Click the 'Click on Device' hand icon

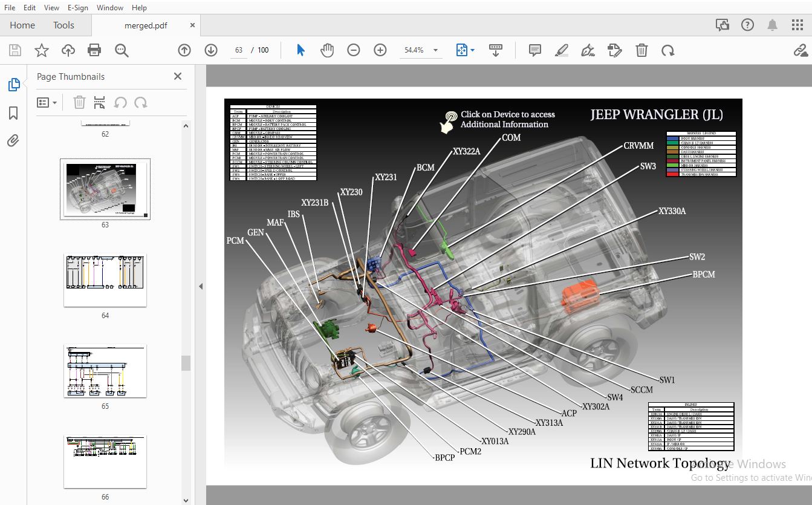click(x=449, y=121)
